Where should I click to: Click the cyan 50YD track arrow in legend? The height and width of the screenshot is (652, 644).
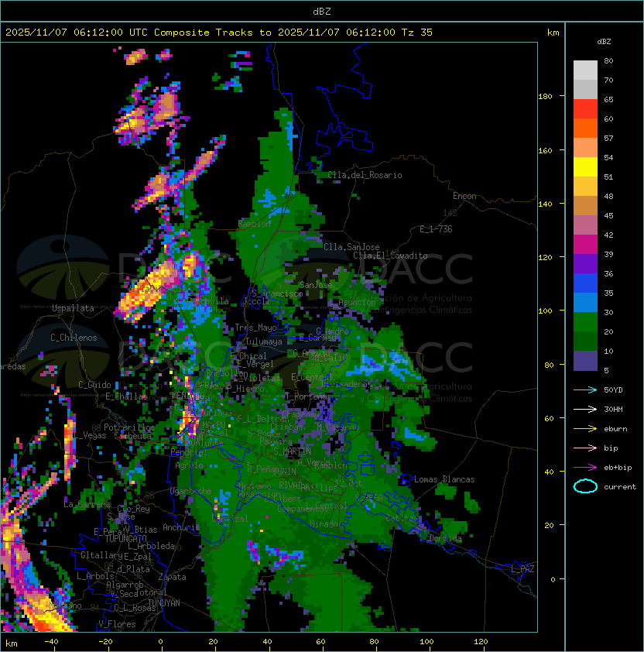tap(585, 390)
